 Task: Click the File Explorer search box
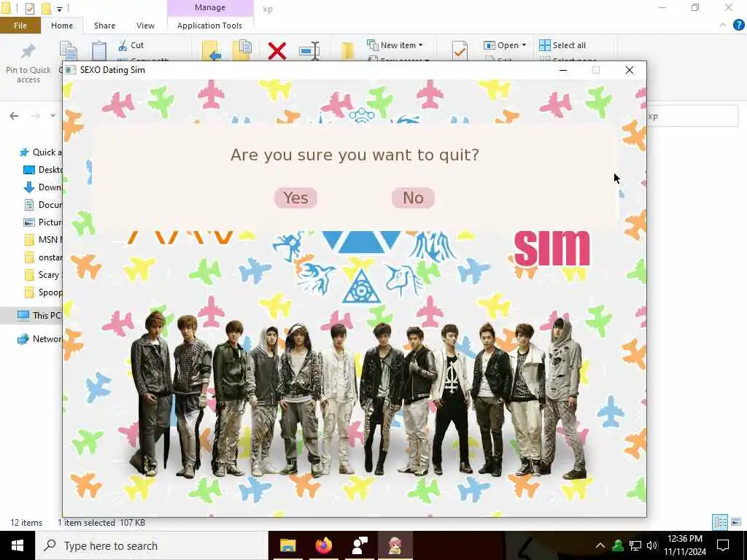tap(693, 116)
